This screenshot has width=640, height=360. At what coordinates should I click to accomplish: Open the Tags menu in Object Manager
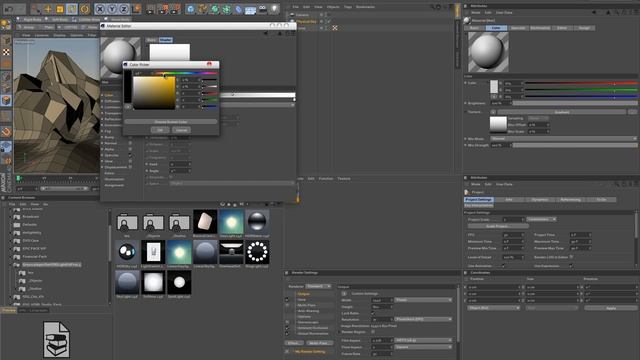pyautogui.click(x=348, y=7)
